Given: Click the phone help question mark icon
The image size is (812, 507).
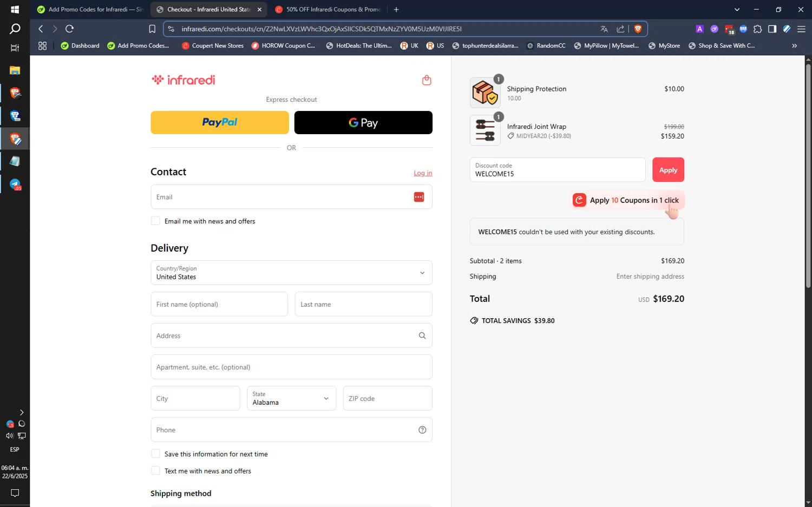Looking at the screenshot, I should coord(422,430).
